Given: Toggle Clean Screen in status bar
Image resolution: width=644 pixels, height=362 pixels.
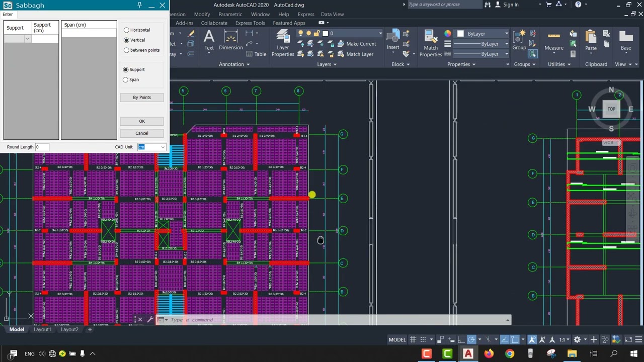Looking at the screenshot, I should [628, 339].
